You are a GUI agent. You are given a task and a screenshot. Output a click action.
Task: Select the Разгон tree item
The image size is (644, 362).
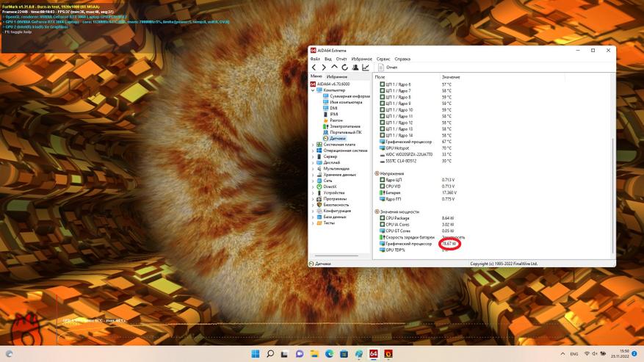[336, 120]
